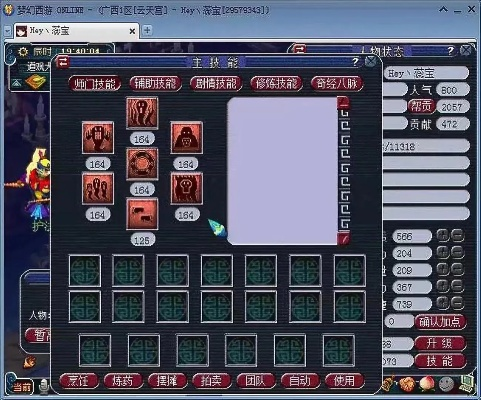Screen dimensions: 481x400
Task: Select the upper-left clawed-ghost skill icon
Action: pos(98,138)
